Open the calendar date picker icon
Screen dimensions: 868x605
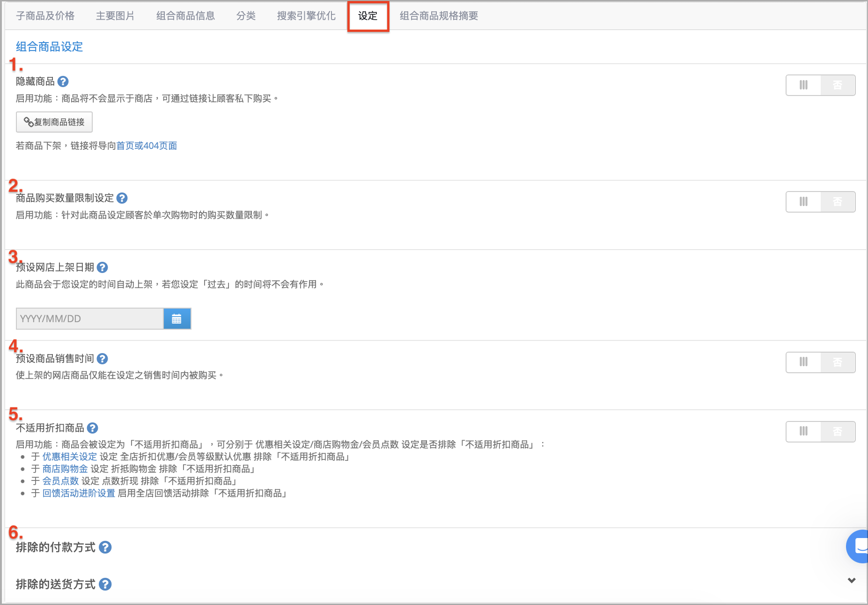(177, 318)
